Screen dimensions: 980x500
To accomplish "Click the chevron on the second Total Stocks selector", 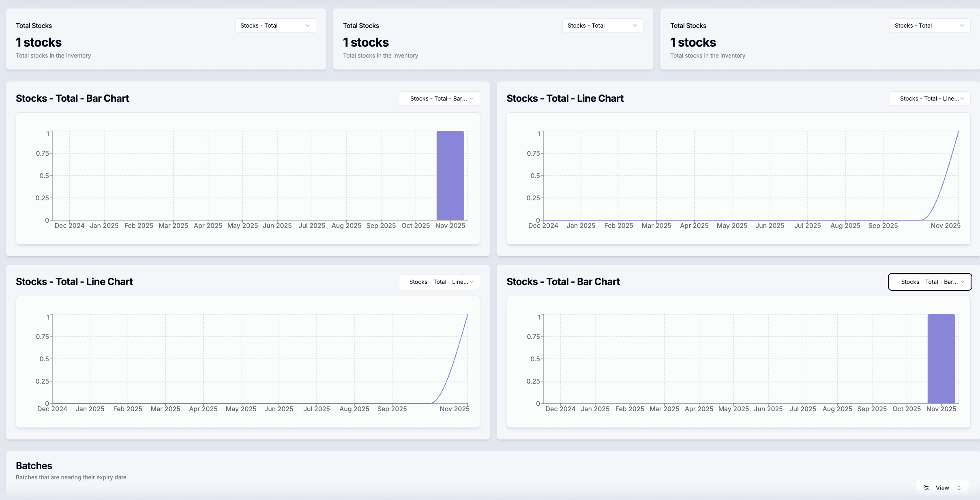I will (x=635, y=25).
